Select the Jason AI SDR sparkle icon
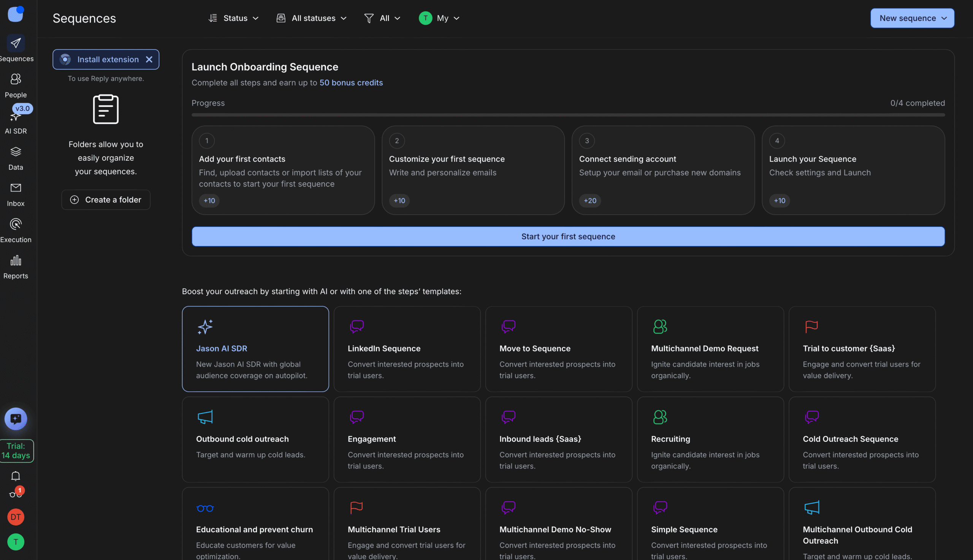The width and height of the screenshot is (973, 560). (x=205, y=327)
